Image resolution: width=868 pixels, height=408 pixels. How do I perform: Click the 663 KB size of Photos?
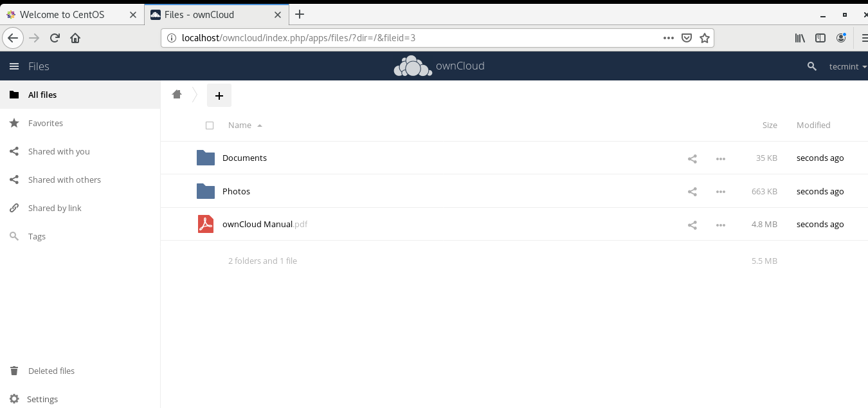click(x=764, y=191)
